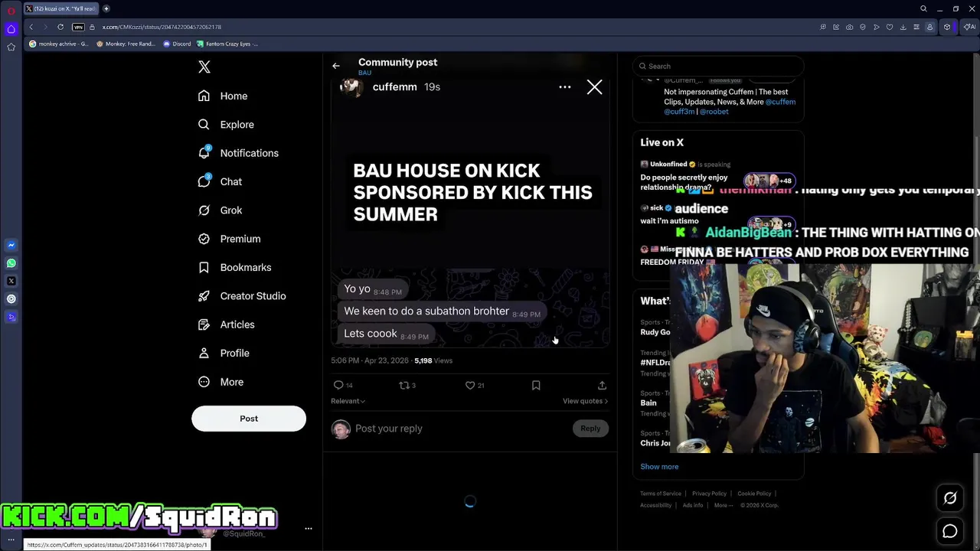Open a new browser tab
The height and width of the screenshot is (551, 980).
pyautogui.click(x=106, y=8)
